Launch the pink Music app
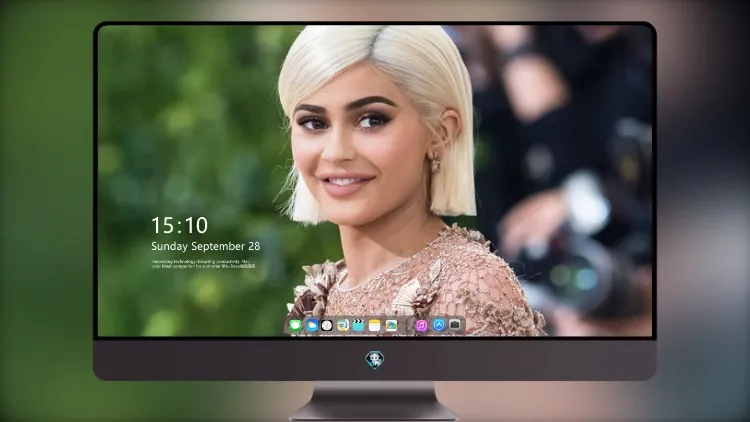The image size is (750, 422). click(421, 326)
